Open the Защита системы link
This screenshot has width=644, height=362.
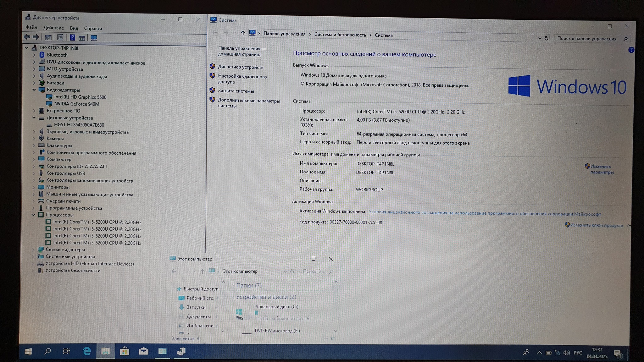click(236, 91)
